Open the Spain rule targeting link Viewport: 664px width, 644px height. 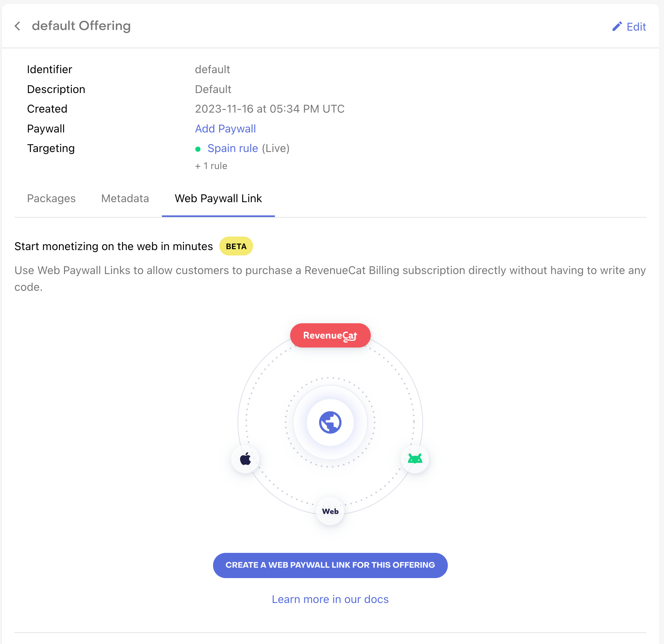(x=233, y=148)
